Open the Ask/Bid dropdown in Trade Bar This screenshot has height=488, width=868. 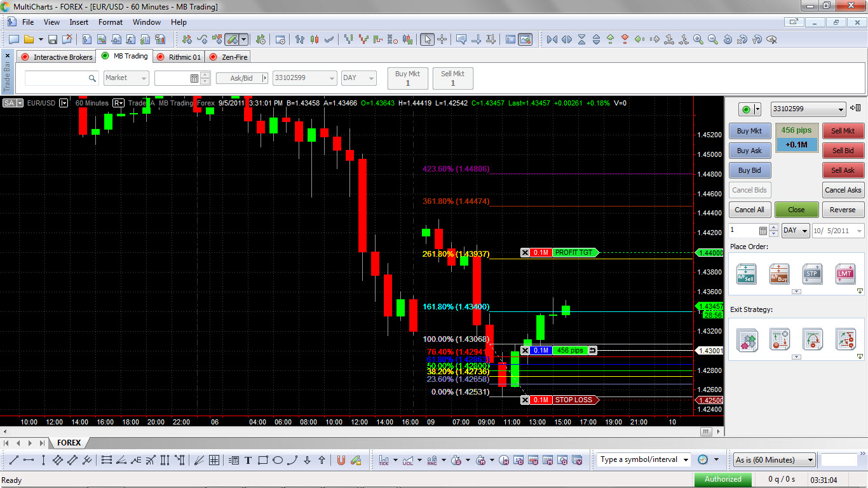tap(241, 78)
